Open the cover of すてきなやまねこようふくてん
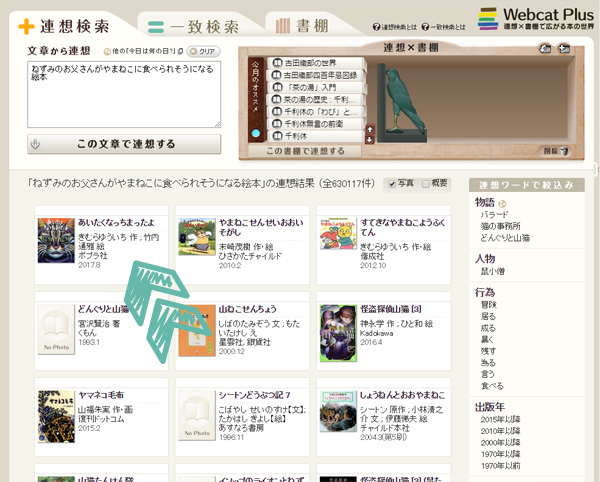Viewport: 600px width, 482px height. [x=338, y=234]
